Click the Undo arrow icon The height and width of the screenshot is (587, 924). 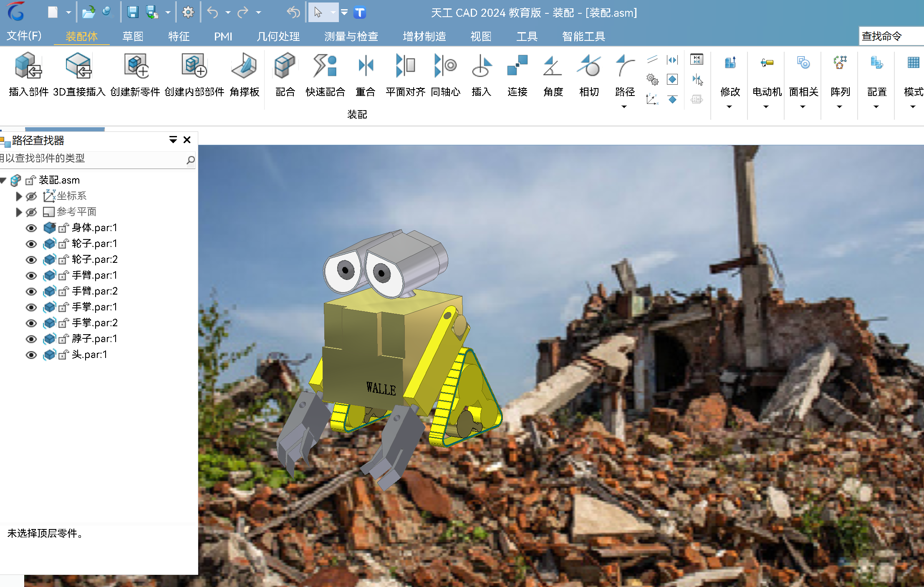point(213,13)
